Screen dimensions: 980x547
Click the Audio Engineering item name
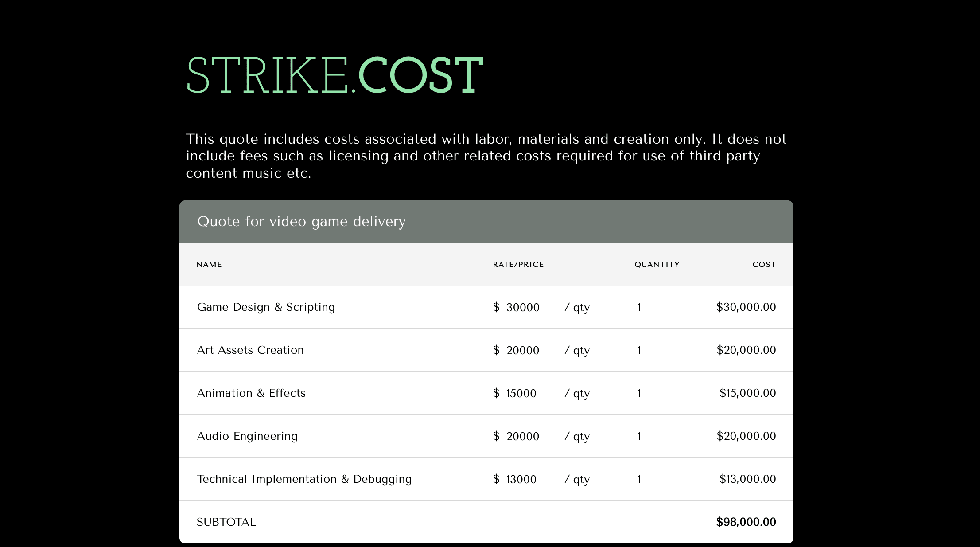tap(247, 436)
